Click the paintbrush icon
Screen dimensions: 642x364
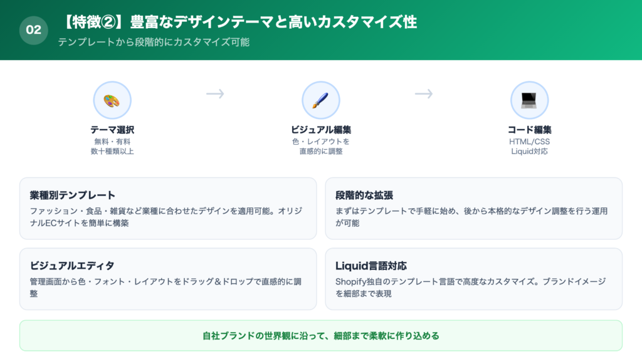[320, 100]
